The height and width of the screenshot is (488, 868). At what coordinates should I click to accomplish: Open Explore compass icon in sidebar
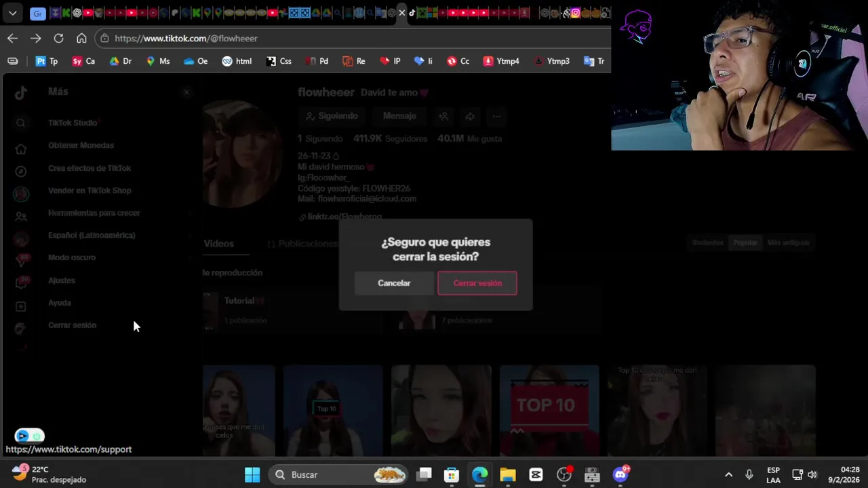click(21, 171)
